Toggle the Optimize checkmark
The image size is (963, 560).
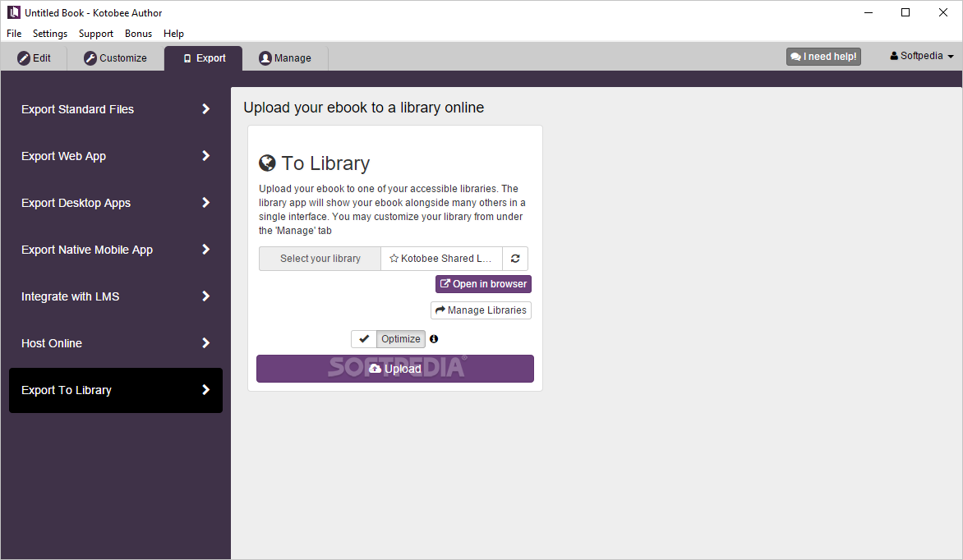pyautogui.click(x=363, y=339)
